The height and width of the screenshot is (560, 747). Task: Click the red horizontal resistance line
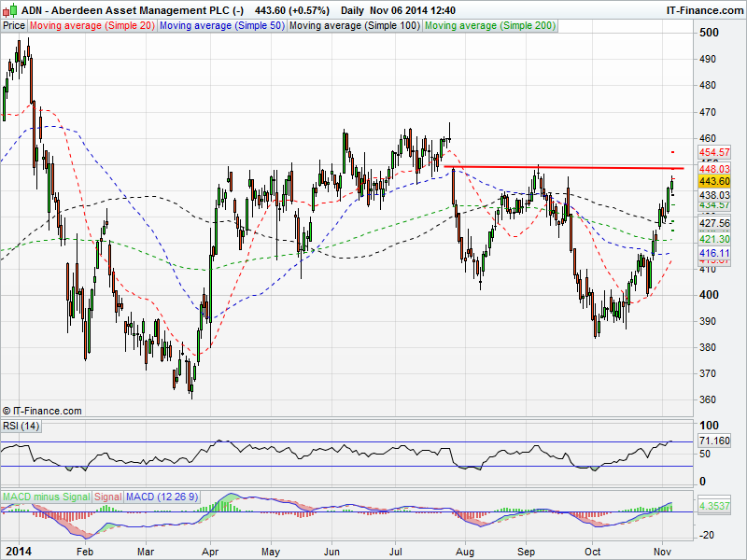[560, 167]
